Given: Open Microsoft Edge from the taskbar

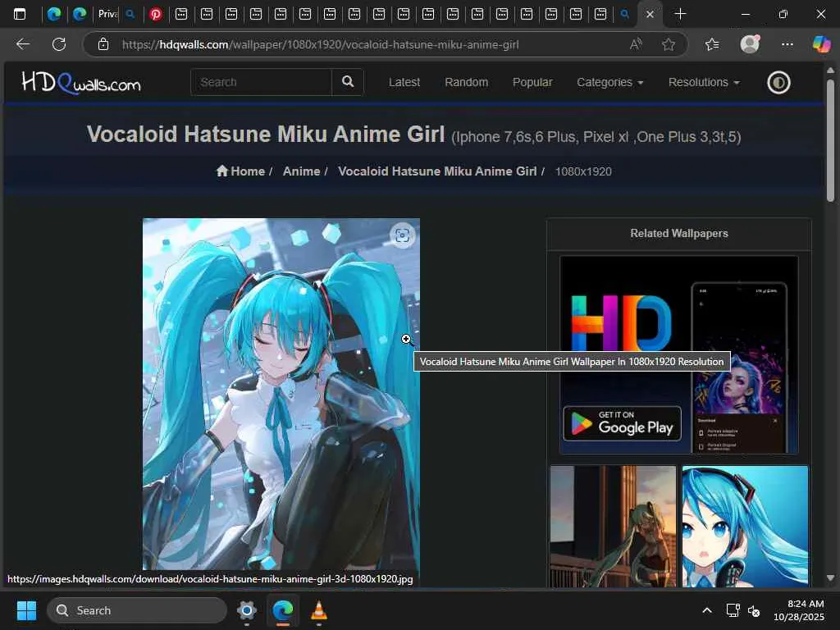Looking at the screenshot, I should (282, 610).
